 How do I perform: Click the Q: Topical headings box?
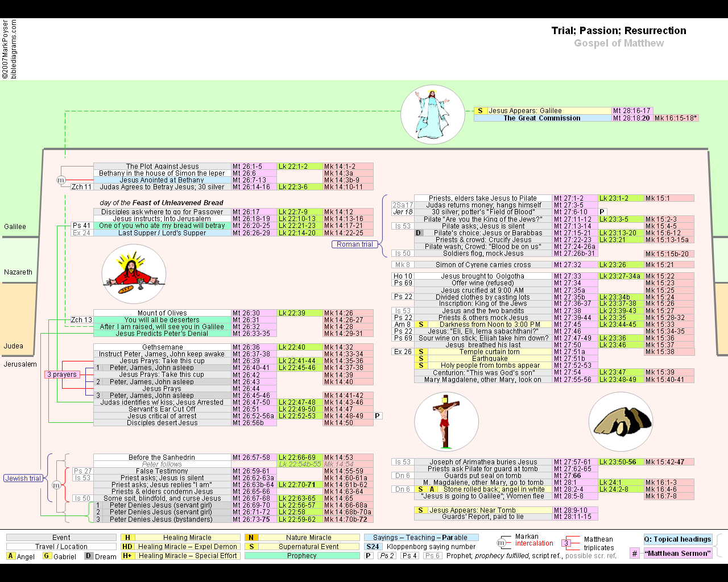coord(677,539)
